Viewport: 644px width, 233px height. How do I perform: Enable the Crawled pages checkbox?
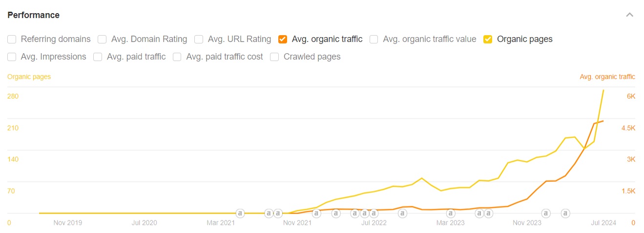click(274, 57)
